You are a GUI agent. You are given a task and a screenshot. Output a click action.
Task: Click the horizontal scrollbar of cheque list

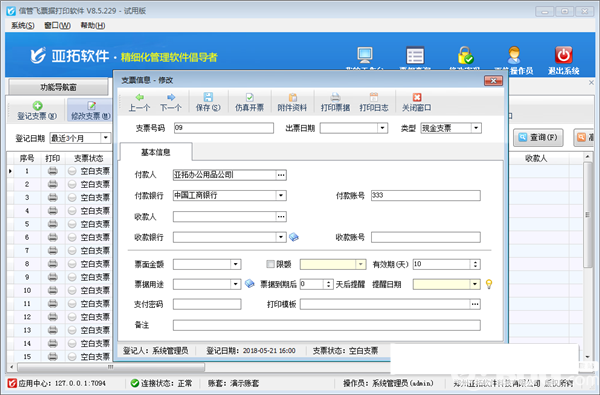(111, 367)
